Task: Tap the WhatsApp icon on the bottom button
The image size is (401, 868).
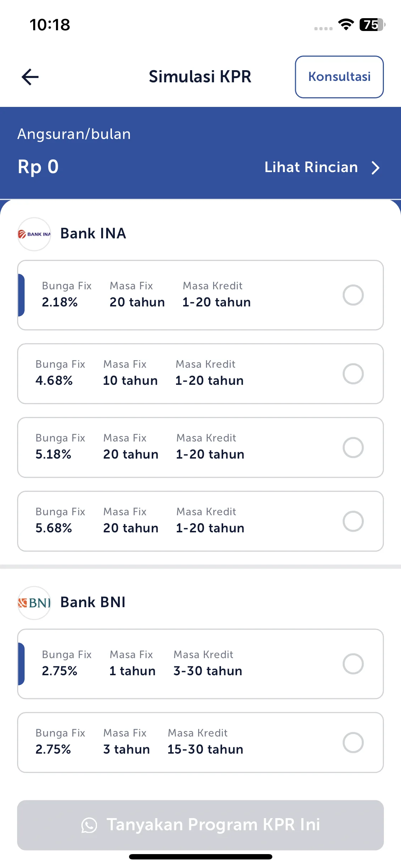Action: coord(89,825)
